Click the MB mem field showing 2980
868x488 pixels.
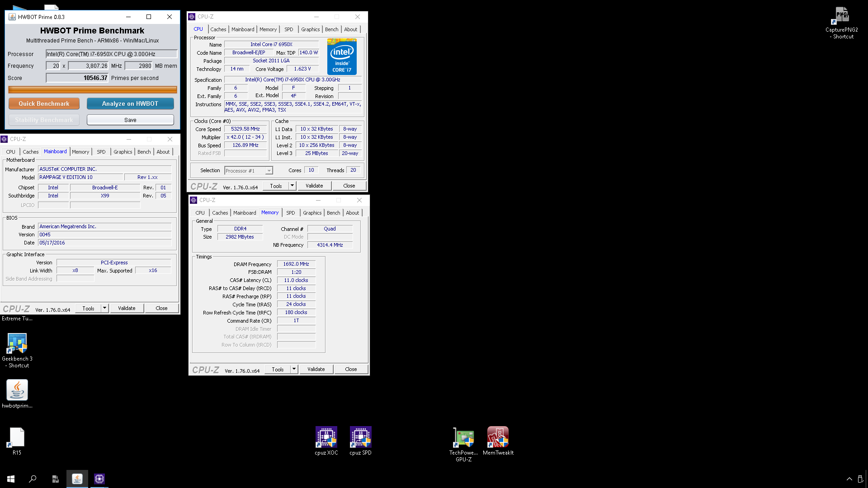coord(138,66)
